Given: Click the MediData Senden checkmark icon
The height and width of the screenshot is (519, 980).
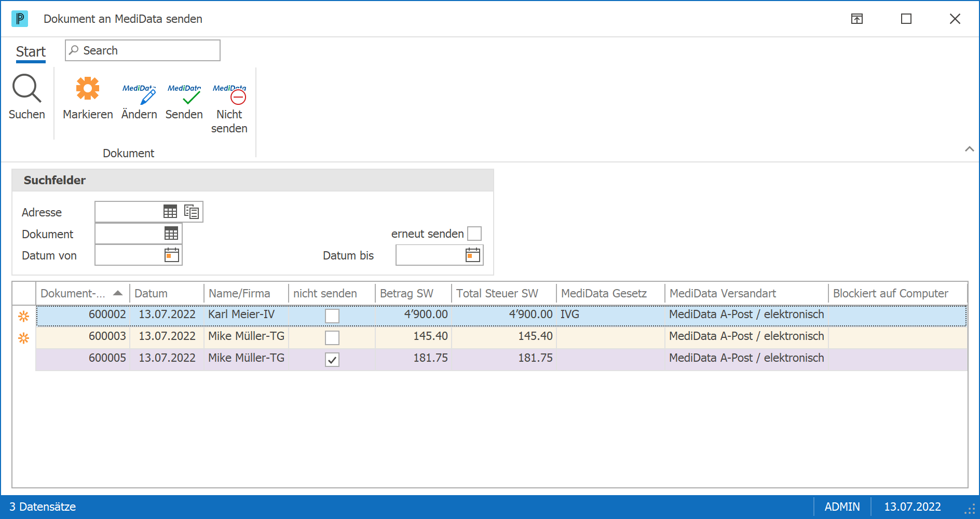Looking at the screenshot, I should coord(184,93).
